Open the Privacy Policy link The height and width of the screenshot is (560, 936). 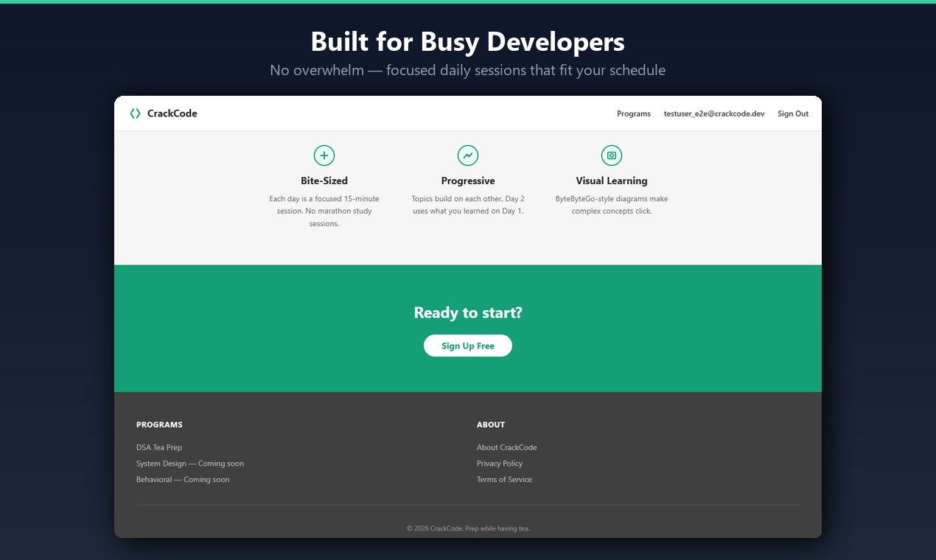click(500, 463)
